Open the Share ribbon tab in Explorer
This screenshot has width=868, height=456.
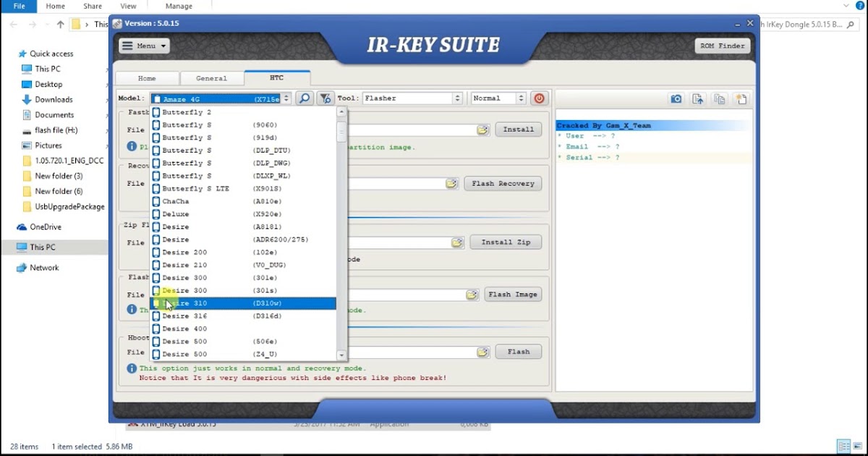pyautogui.click(x=93, y=6)
